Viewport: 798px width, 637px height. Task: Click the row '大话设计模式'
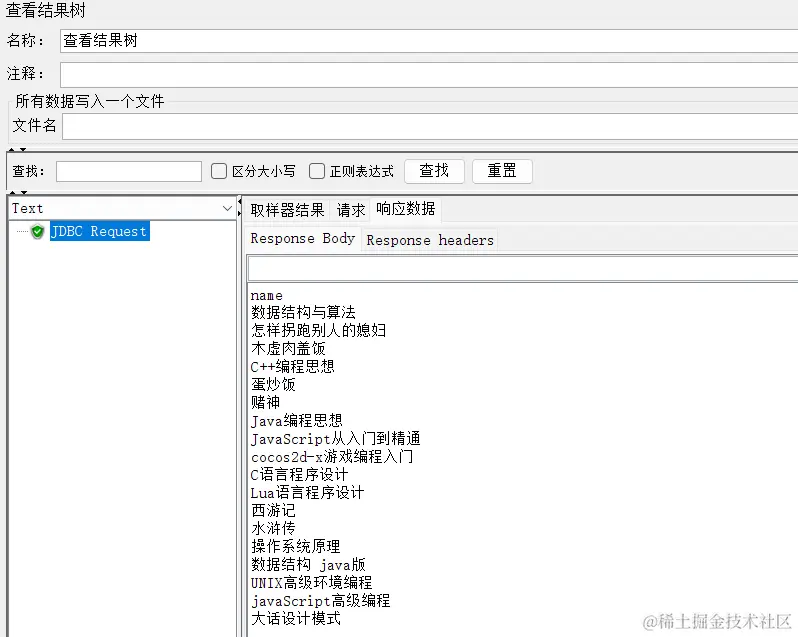tap(296, 618)
